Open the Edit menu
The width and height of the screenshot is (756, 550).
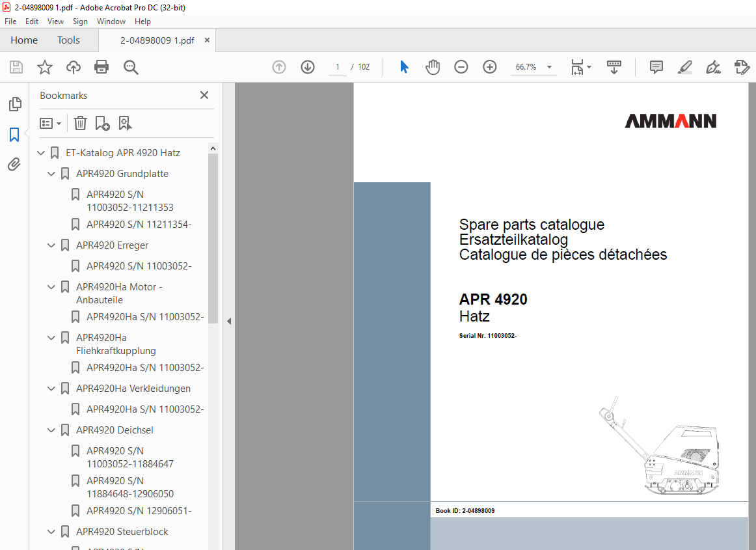(x=32, y=21)
